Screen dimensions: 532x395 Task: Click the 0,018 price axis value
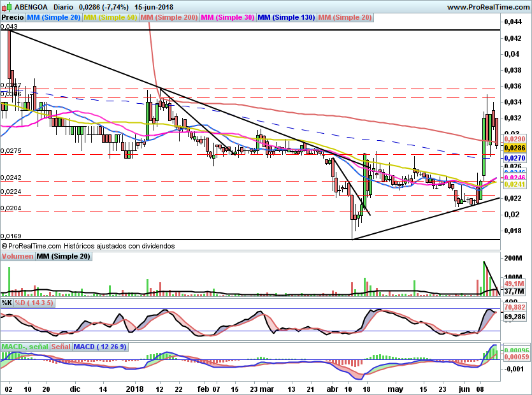pyautogui.click(x=513, y=231)
